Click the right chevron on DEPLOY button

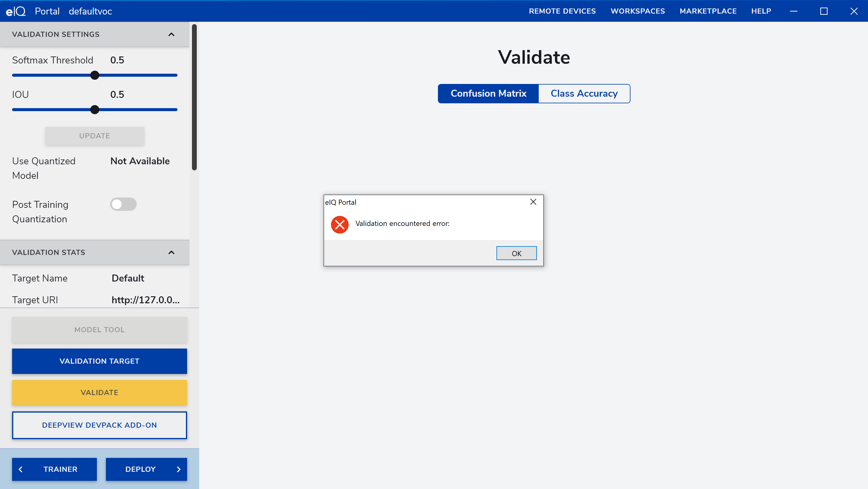click(179, 469)
